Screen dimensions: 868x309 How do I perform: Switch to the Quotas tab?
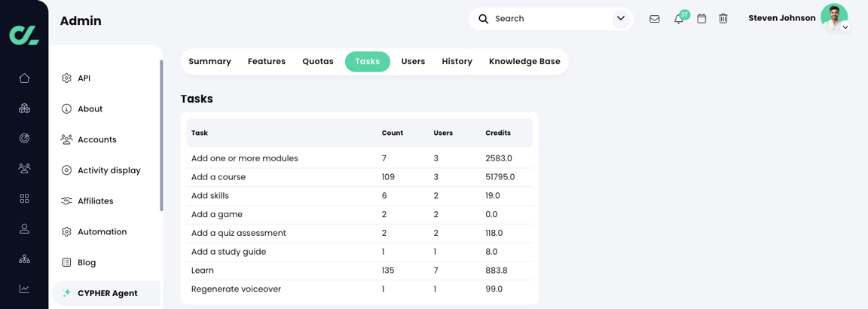(318, 62)
